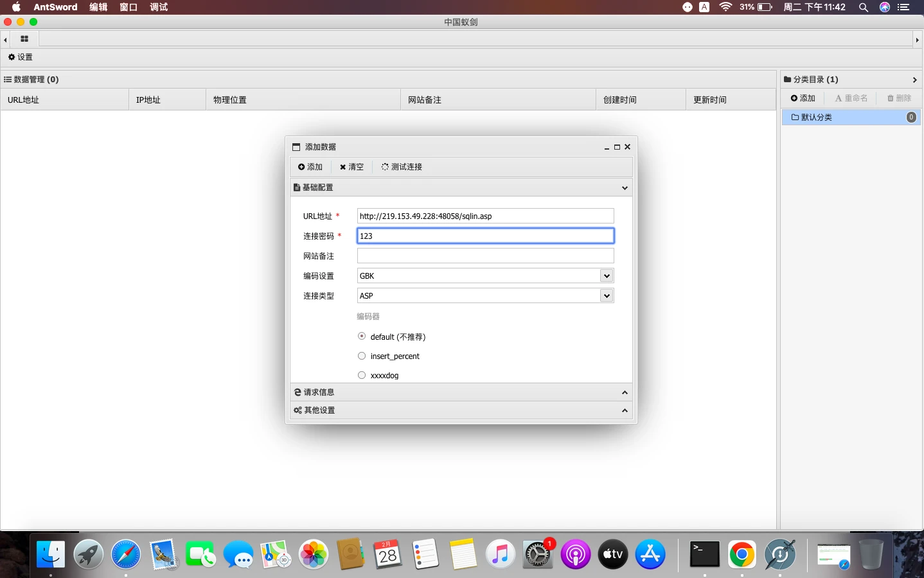Click into the 网站备注 notes field

click(x=485, y=256)
